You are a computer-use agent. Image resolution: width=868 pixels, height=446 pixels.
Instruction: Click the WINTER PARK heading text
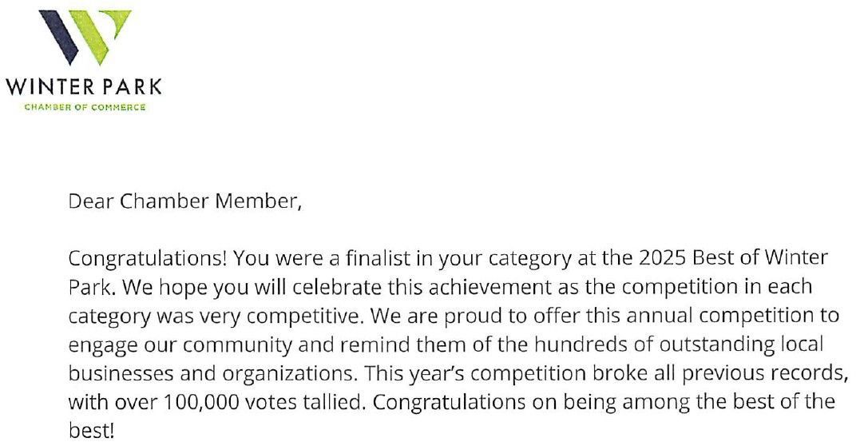83,86
